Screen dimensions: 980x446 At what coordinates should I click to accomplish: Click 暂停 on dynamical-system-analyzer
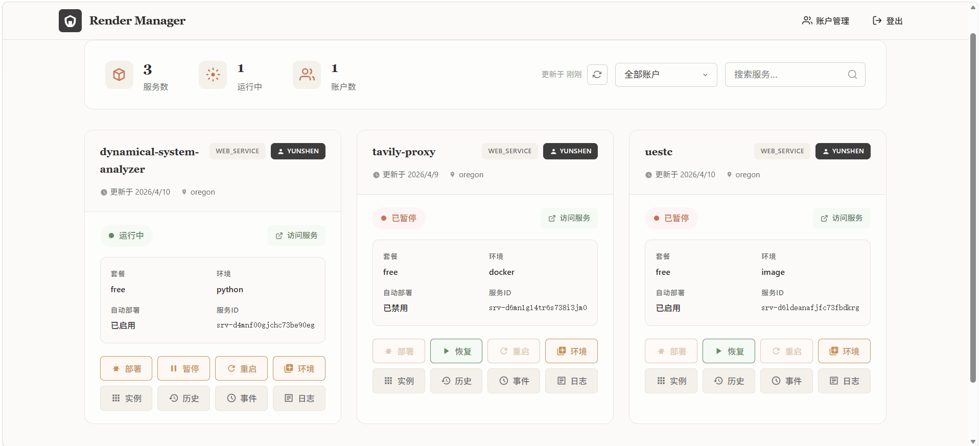coord(184,368)
